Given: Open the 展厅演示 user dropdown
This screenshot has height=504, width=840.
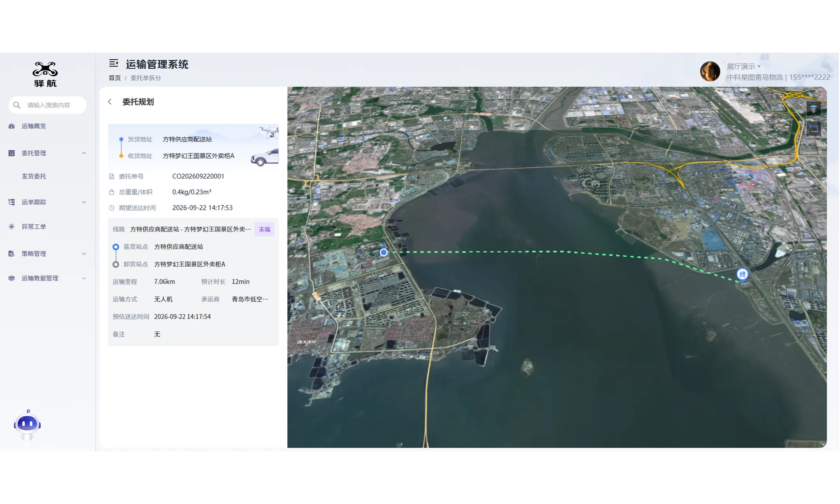Looking at the screenshot, I should 744,66.
